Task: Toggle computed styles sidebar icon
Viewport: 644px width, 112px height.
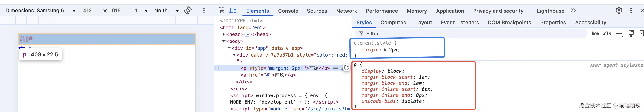Action: (x=641, y=34)
